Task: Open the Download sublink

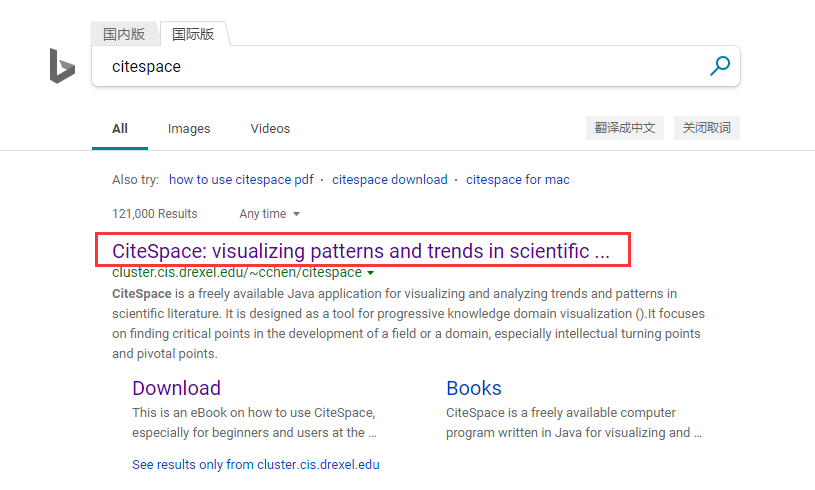Action: pos(176,388)
